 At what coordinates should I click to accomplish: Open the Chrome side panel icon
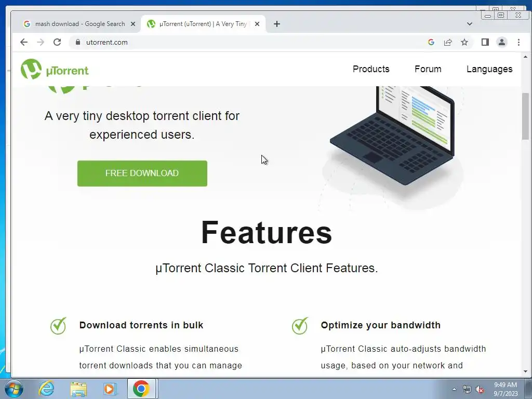click(485, 42)
